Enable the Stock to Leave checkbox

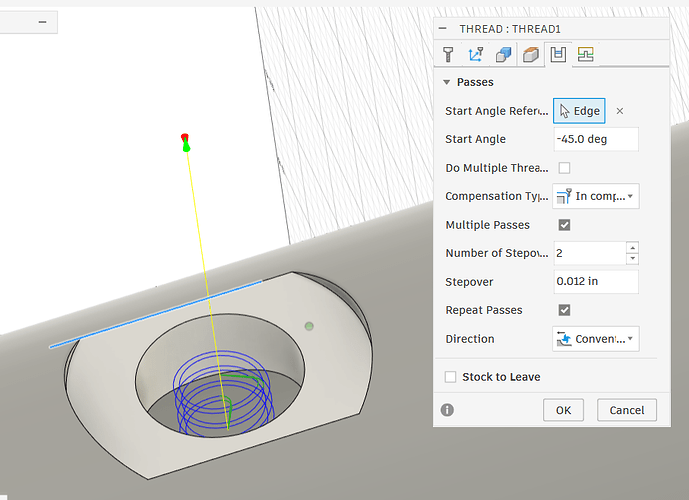pyautogui.click(x=450, y=377)
